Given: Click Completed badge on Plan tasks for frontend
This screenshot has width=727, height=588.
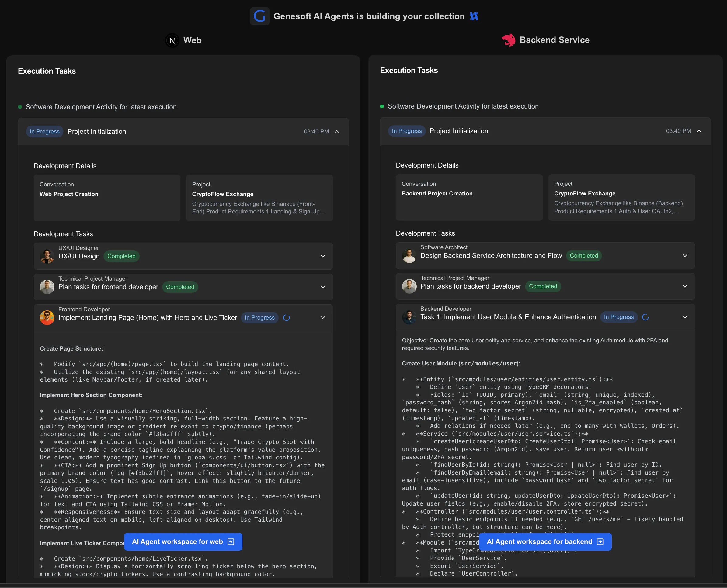Looking at the screenshot, I should pyautogui.click(x=180, y=287).
